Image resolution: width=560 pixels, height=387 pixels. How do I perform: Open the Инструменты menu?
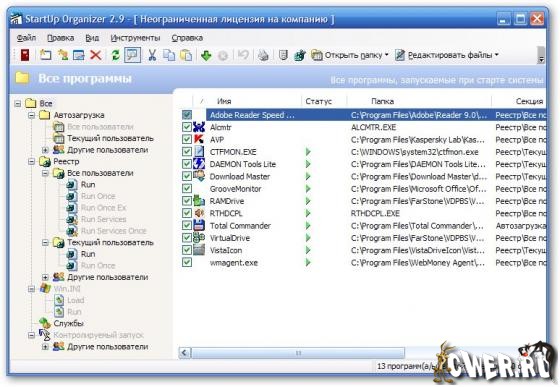coord(135,38)
